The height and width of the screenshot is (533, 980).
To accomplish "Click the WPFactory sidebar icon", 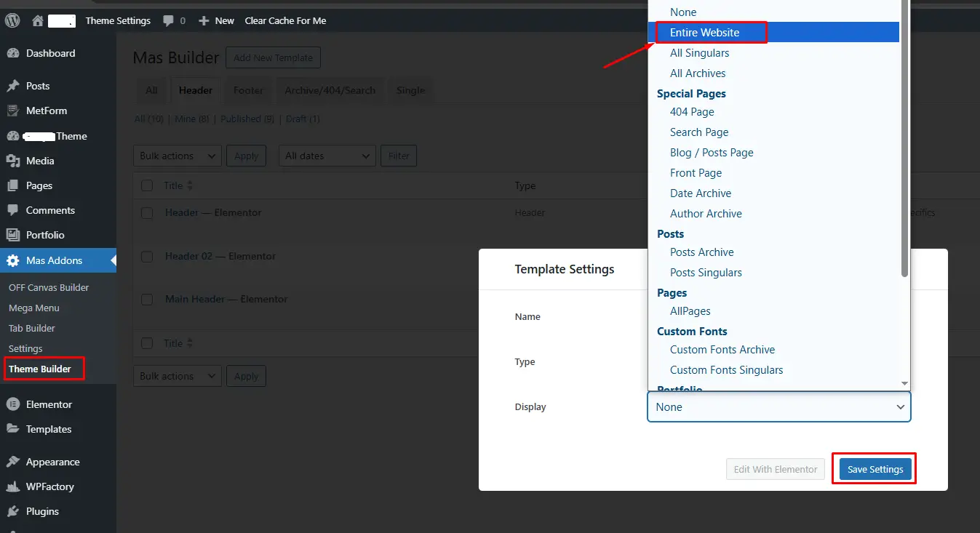I will [12, 486].
